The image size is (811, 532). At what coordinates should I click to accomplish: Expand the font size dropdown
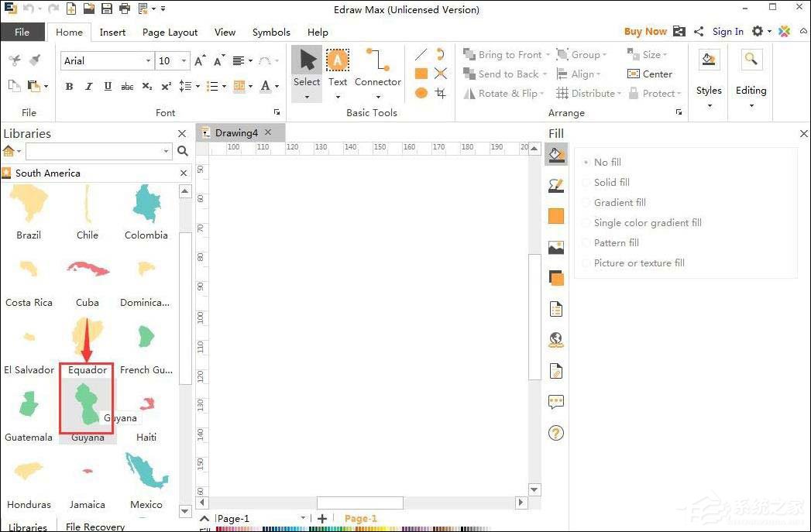tap(184, 60)
